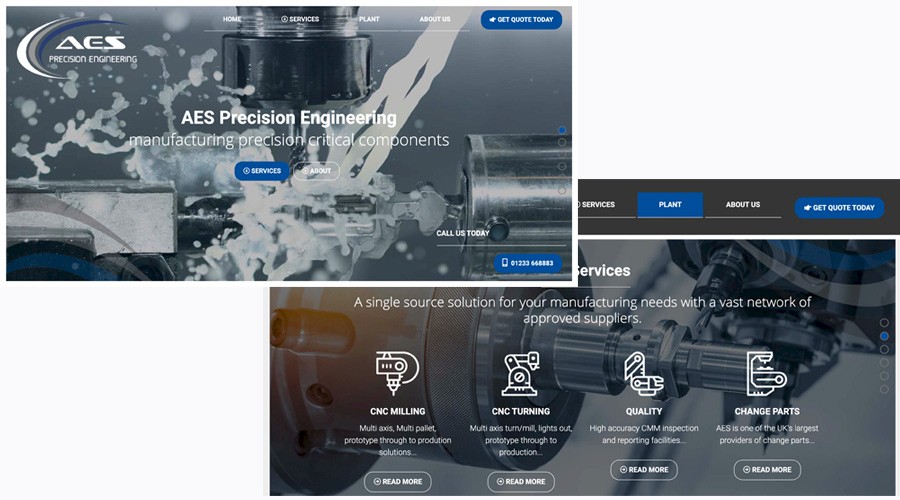Click the AES Precision Engineering logo
The height and width of the screenshot is (500, 900).
(77, 47)
